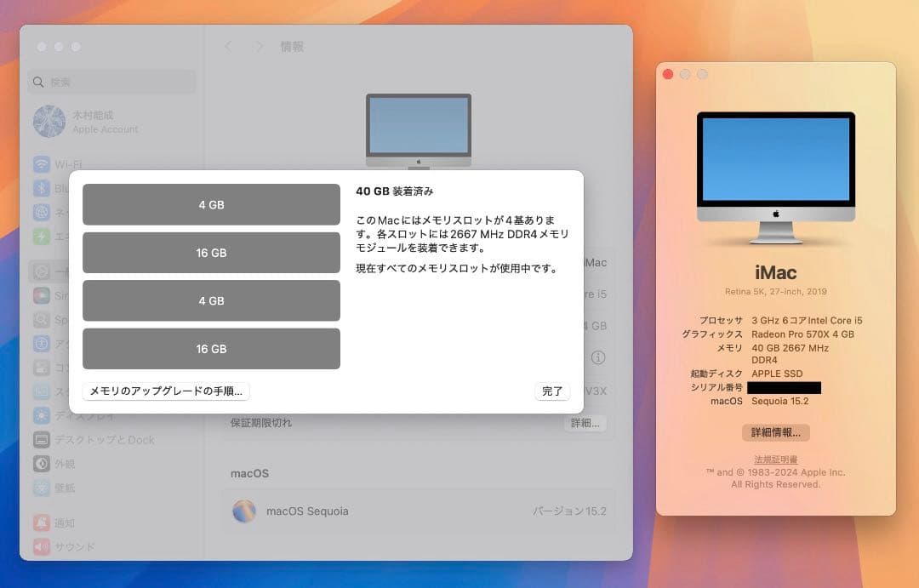919x588 pixels.
Task: Open the ディスプレイ settings icon
Action: (41, 416)
